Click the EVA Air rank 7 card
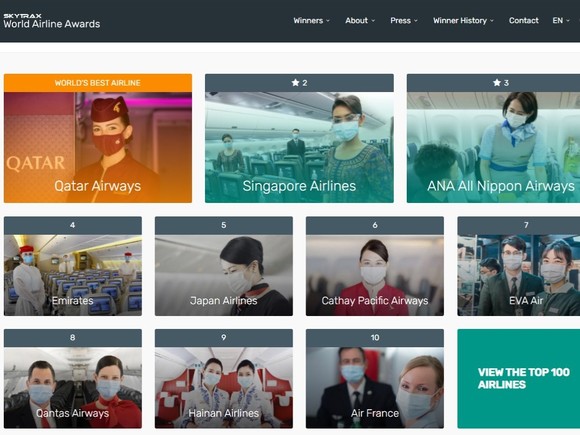 click(x=519, y=266)
